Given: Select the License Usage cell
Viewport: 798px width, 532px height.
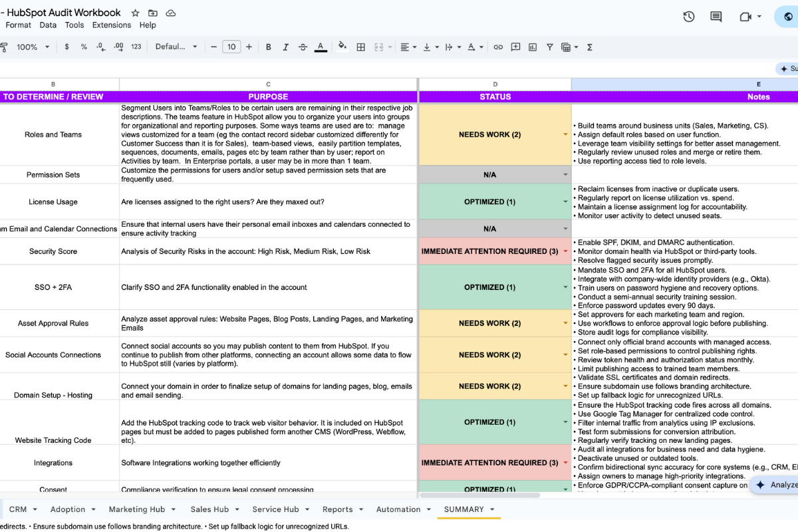Looking at the screenshot, I should tap(53, 202).
